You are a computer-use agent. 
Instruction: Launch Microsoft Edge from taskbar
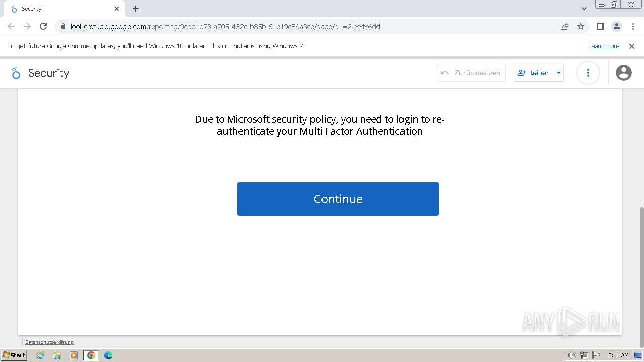(108, 355)
